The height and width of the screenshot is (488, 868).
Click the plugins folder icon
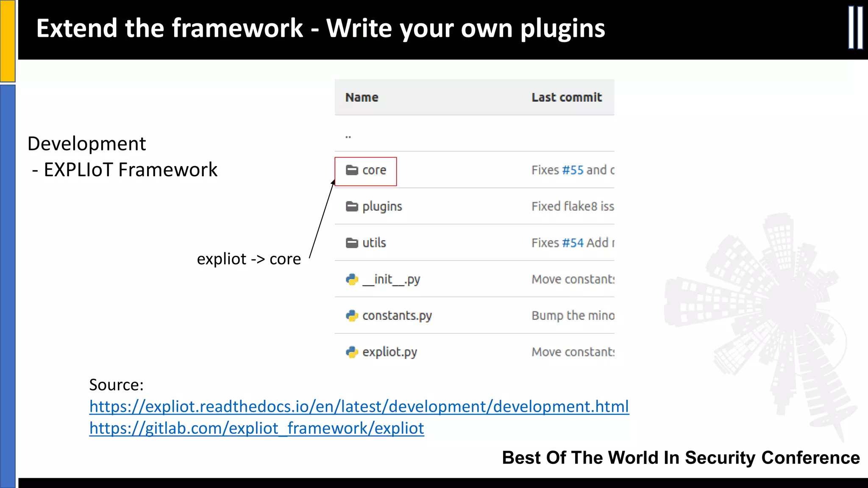click(x=352, y=206)
